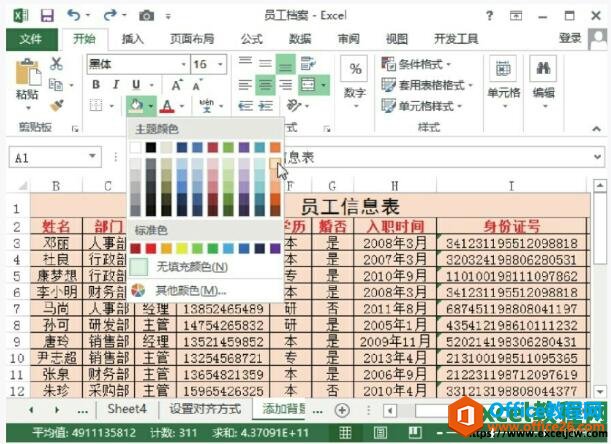Click the Format Painter brush icon
Image resolution: width=611 pixels, height=444 pixels.
tap(57, 105)
